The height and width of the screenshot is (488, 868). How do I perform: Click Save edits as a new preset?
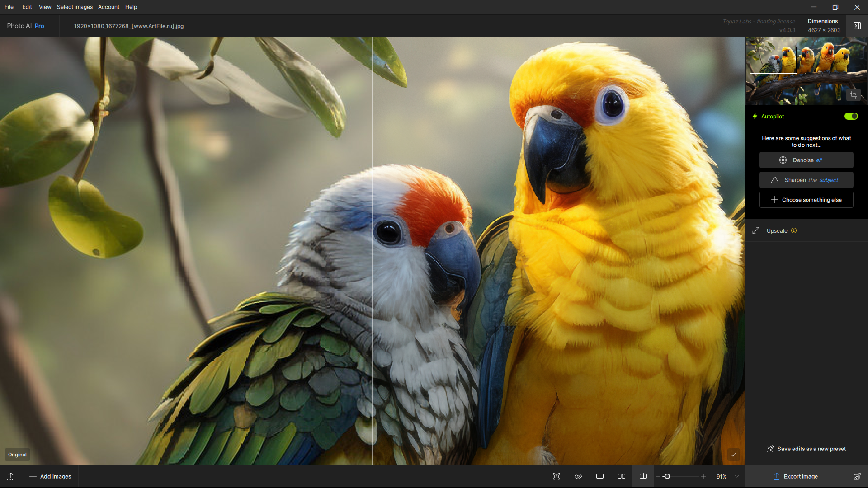coord(806,449)
